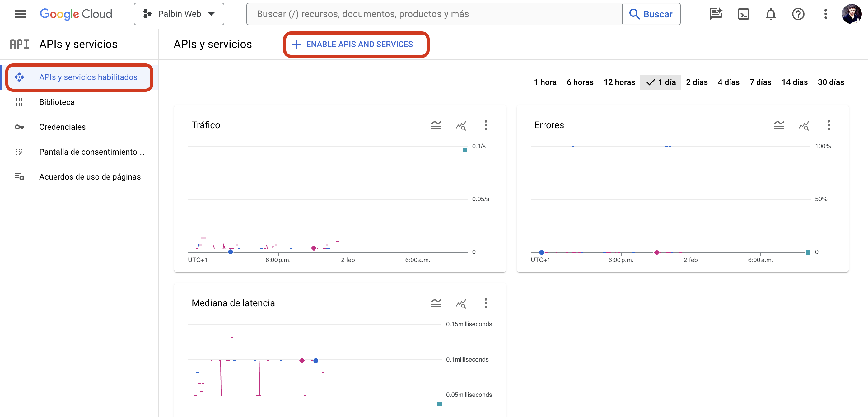Open the notifications bell
This screenshot has width=868, height=417.
click(771, 14)
